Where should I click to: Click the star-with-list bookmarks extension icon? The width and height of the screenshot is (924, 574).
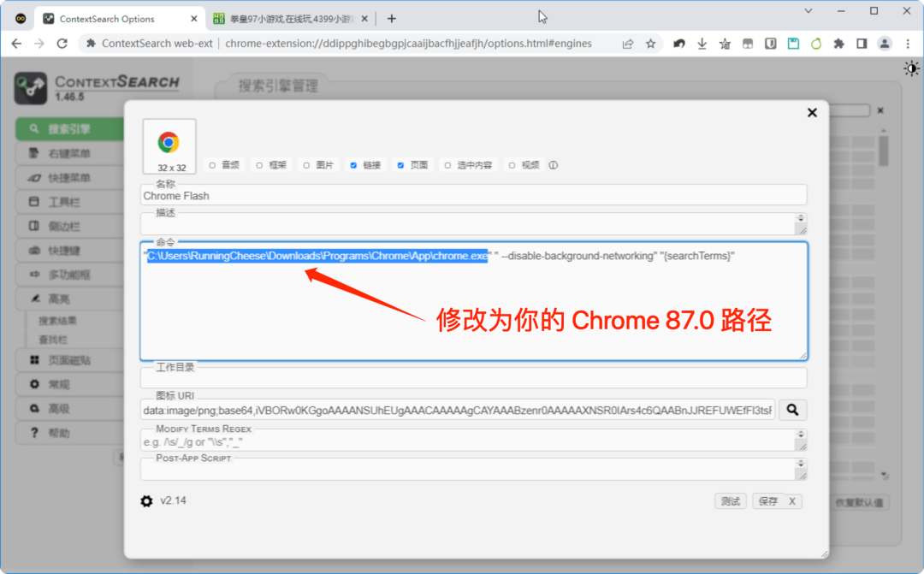pos(725,44)
